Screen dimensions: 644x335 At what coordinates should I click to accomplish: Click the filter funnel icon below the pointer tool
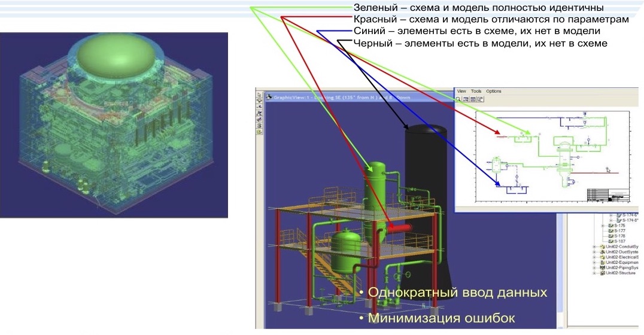coord(259,100)
